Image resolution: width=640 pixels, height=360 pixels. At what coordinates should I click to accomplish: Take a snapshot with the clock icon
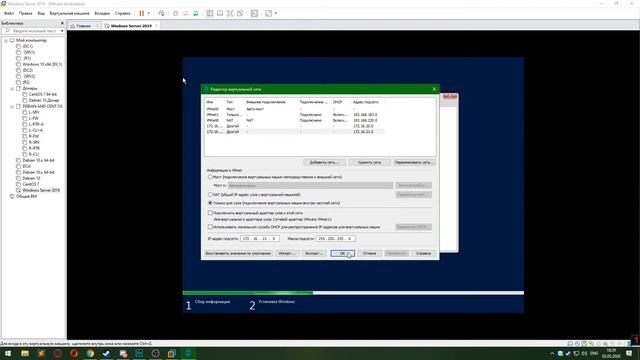point(176,13)
